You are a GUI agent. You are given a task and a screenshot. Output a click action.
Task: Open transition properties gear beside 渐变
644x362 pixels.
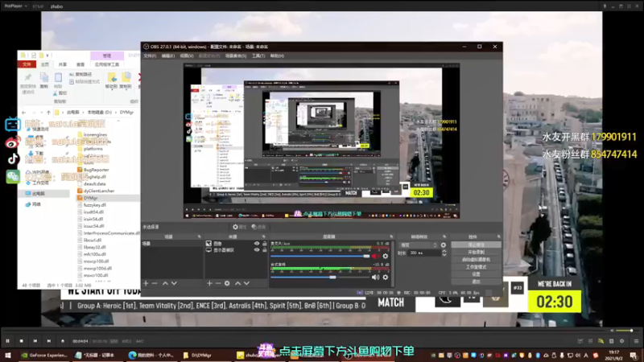click(x=444, y=245)
